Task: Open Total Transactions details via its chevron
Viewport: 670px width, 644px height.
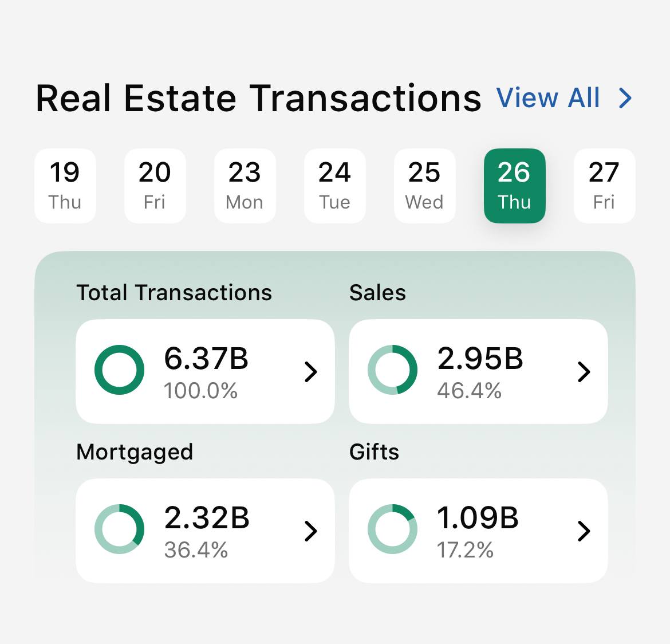Action: (x=311, y=371)
